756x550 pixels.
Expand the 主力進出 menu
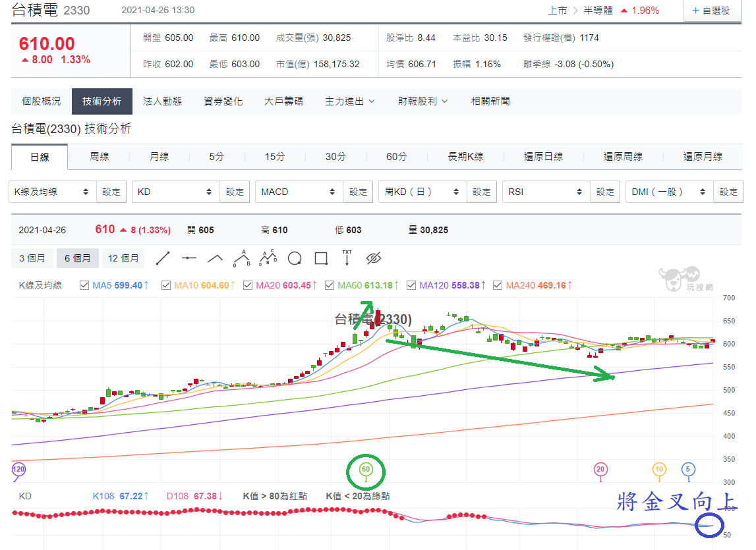[x=349, y=101]
